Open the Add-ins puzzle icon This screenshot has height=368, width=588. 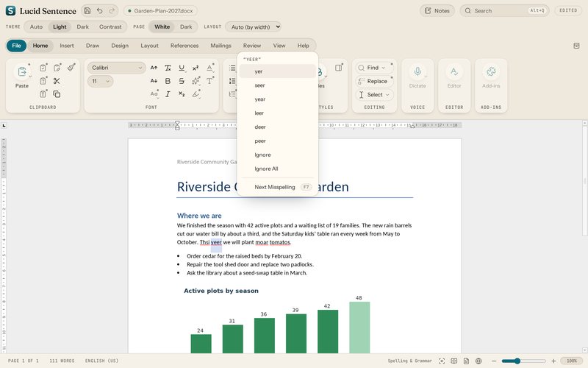coord(491,71)
